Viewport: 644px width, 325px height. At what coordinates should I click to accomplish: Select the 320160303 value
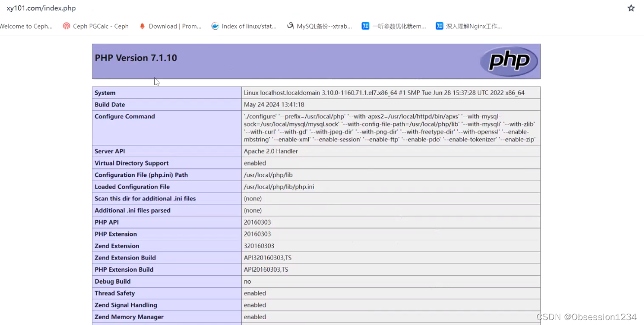(259, 246)
